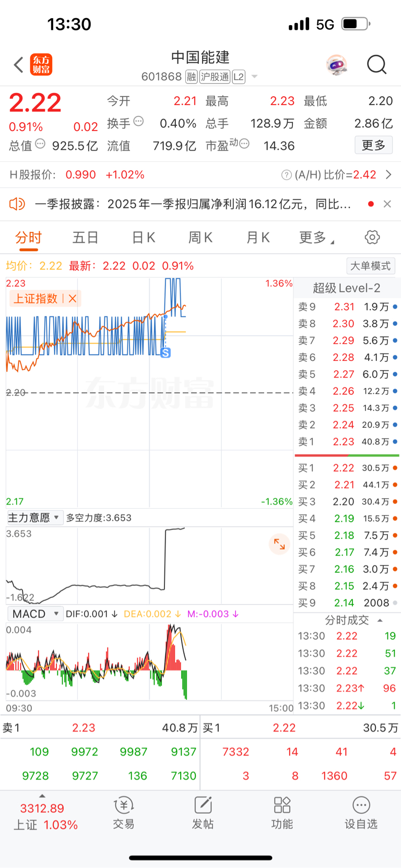The width and height of the screenshot is (401, 868).
Task: Tap the 2.23↑ trade with volume 96
Action: 347,688
